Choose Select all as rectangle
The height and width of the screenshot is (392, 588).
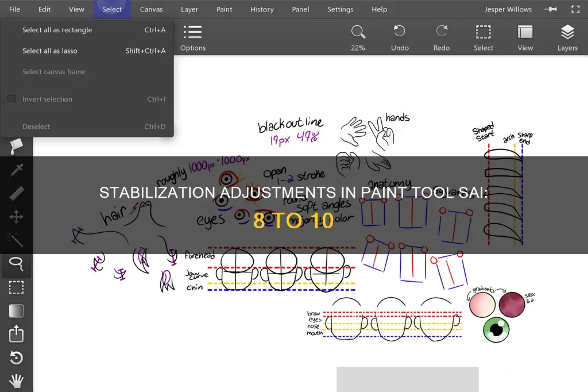(87, 30)
